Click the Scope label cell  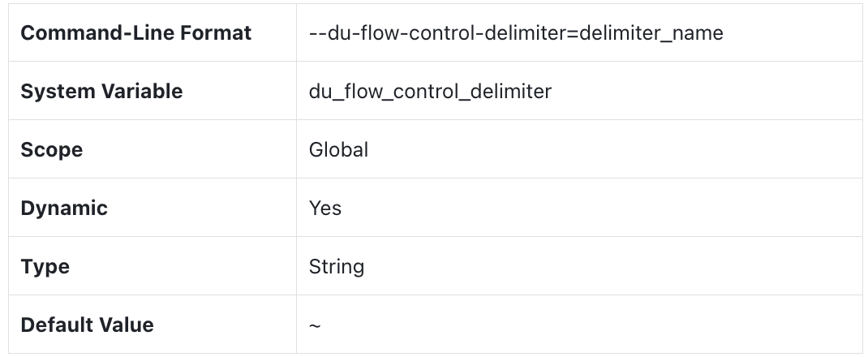(52, 150)
